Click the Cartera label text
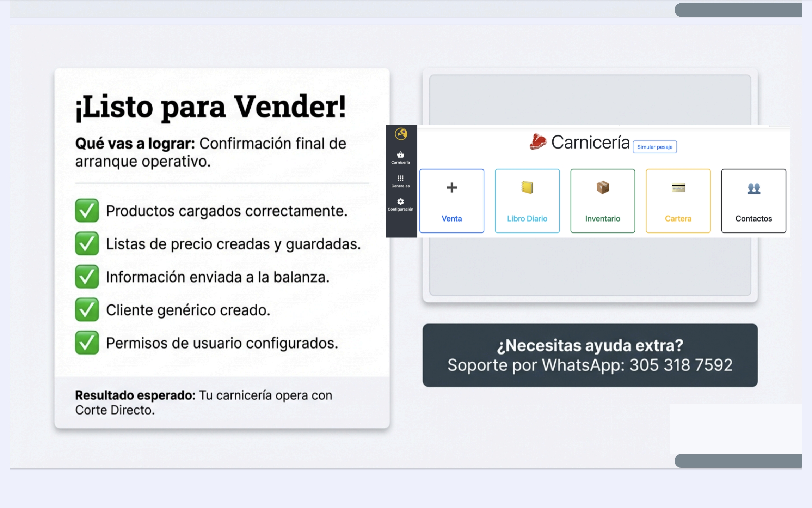812x508 pixels. [x=678, y=219]
